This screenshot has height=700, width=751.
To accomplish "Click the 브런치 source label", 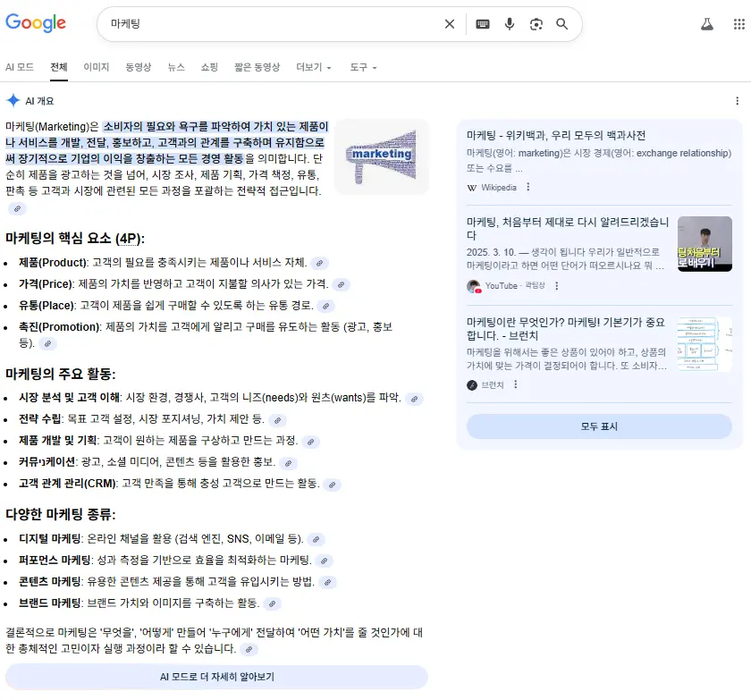I will [493, 385].
